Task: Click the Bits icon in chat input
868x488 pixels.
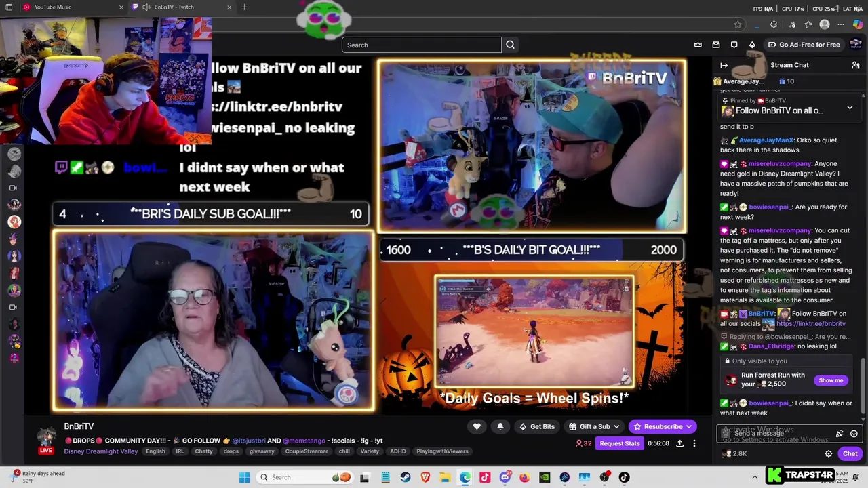Action: pos(840,434)
